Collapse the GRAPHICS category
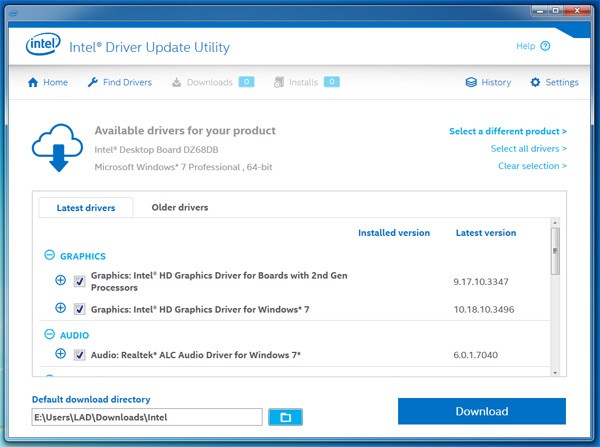This screenshot has width=600, height=447. tap(49, 255)
